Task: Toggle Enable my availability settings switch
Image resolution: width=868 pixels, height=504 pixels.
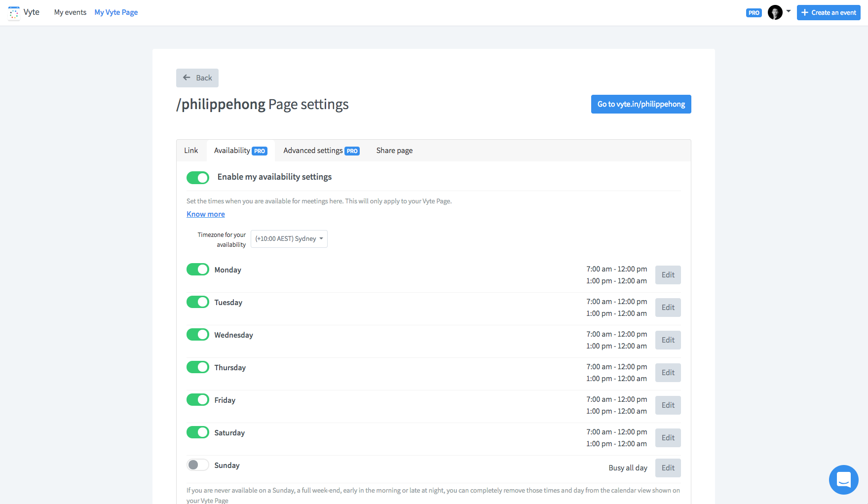Action: click(198, 178)
